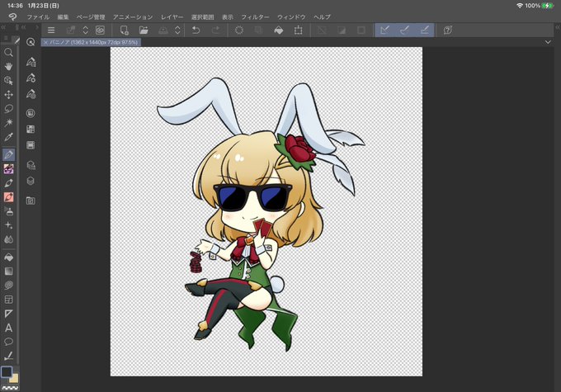Open the Sub Tool palette

pyautogui.click(x=31, y=62)
